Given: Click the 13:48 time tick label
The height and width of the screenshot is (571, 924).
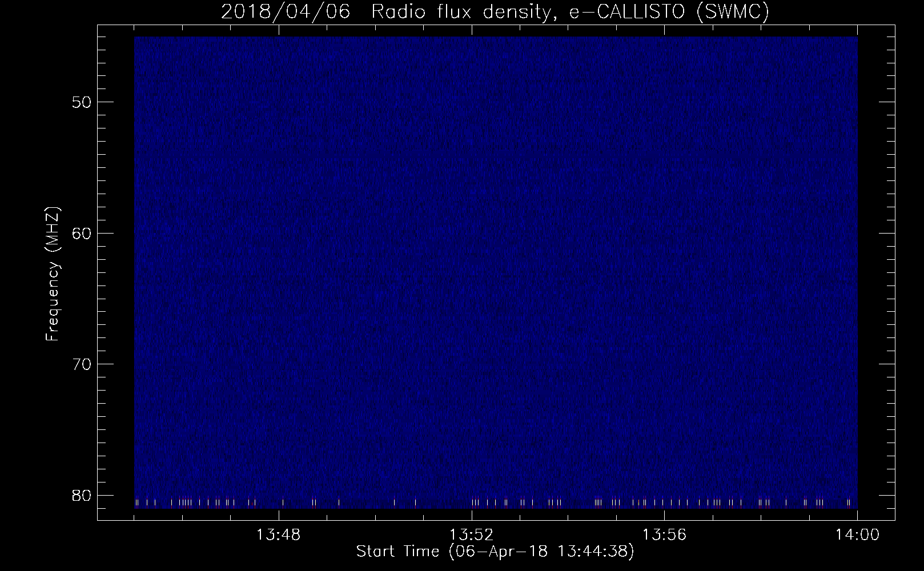Looking at the screenshot, I should 279,536.
